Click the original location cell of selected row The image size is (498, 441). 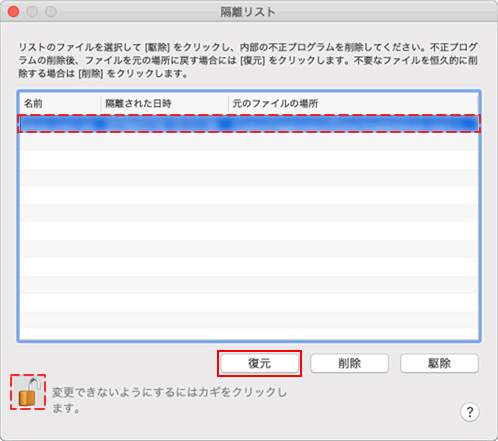coord(353,124)
